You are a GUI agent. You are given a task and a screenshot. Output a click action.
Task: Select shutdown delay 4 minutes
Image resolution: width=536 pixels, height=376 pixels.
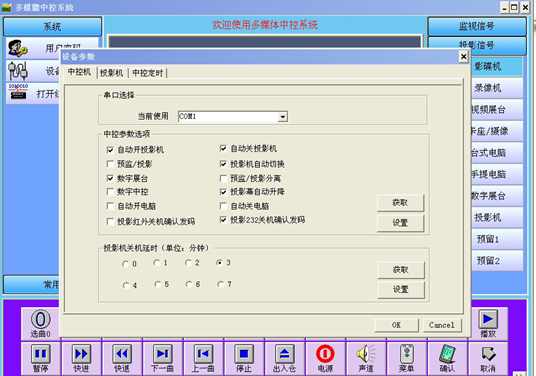126,285
